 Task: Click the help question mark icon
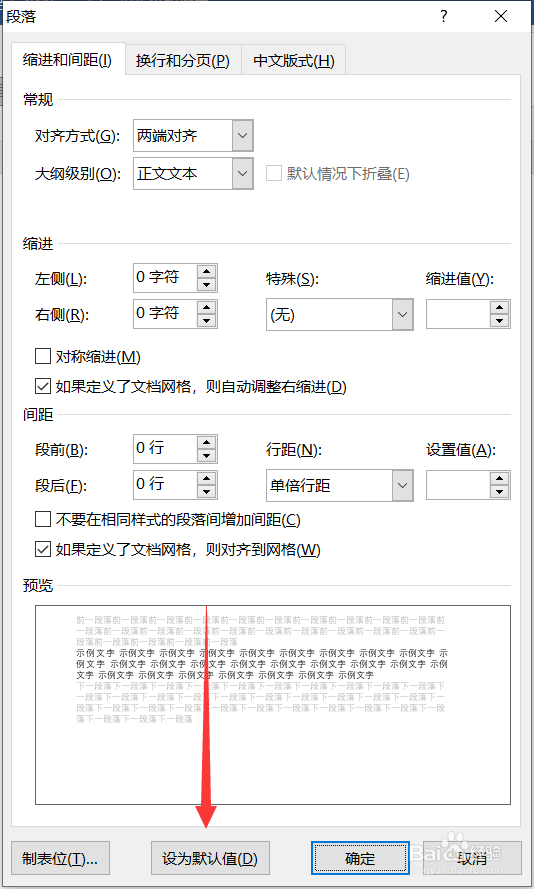(444, 16)
